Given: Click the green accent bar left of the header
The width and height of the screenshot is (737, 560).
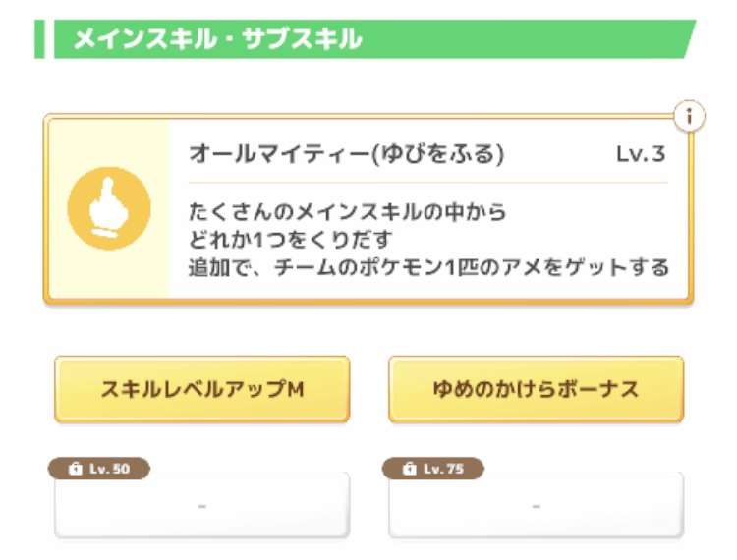Looking at the screenshot, I should tap(39, 38).
